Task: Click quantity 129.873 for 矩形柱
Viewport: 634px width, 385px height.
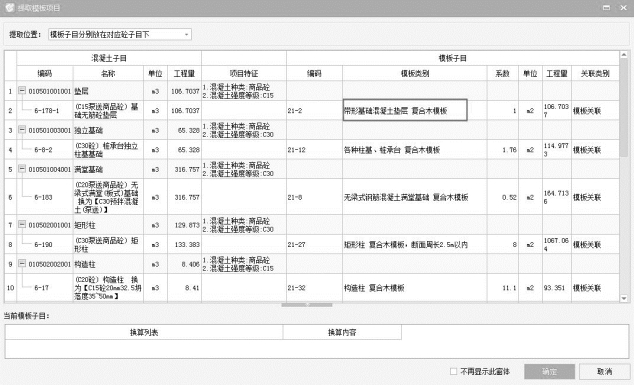Action: tap(187, 225)
